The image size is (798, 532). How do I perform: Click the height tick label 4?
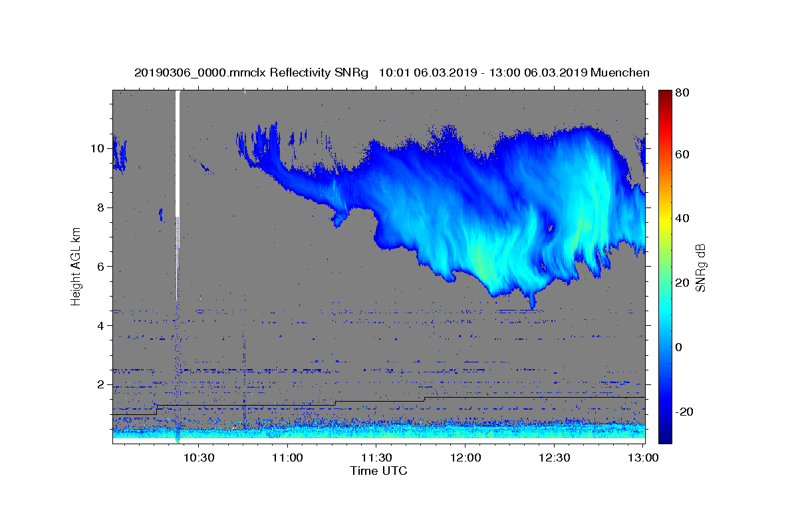100,326
